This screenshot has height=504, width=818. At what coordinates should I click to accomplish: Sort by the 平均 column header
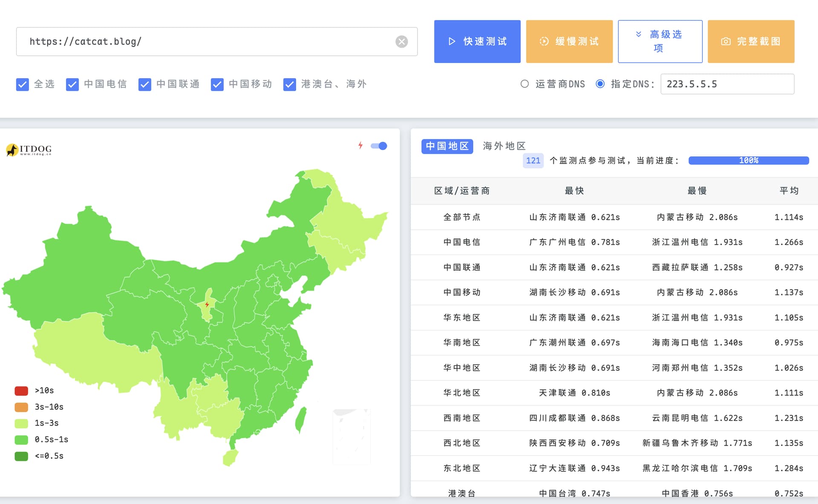789,190
